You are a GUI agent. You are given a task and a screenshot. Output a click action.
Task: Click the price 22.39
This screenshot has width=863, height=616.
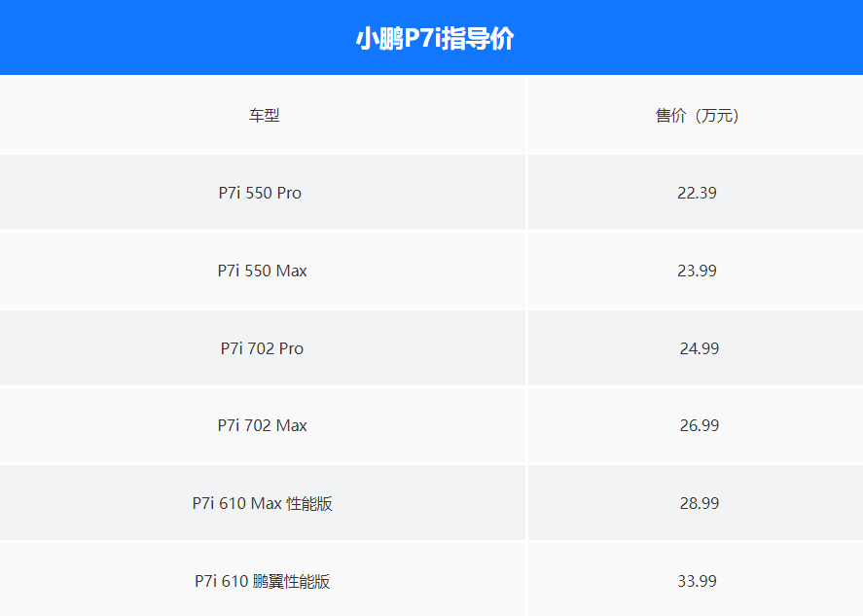[x=697, y=193]
